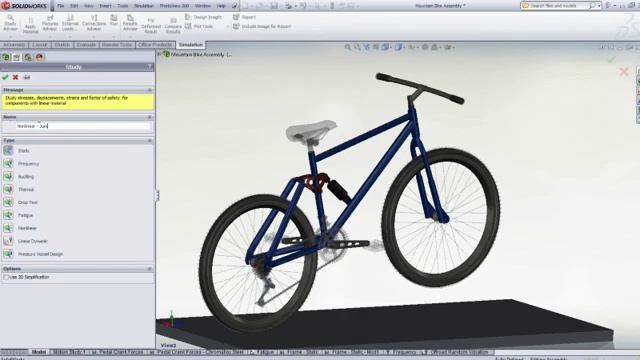Switch to PropertyManager panel icon
The image size is (640, 360).
pyautogui.click(x=17, y=57)
